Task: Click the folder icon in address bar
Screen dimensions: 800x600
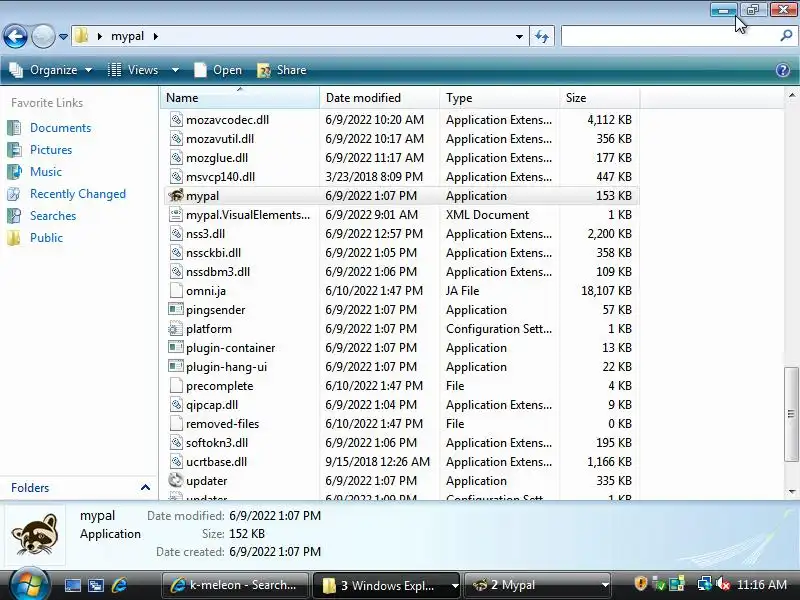Action: pos(81,36)
